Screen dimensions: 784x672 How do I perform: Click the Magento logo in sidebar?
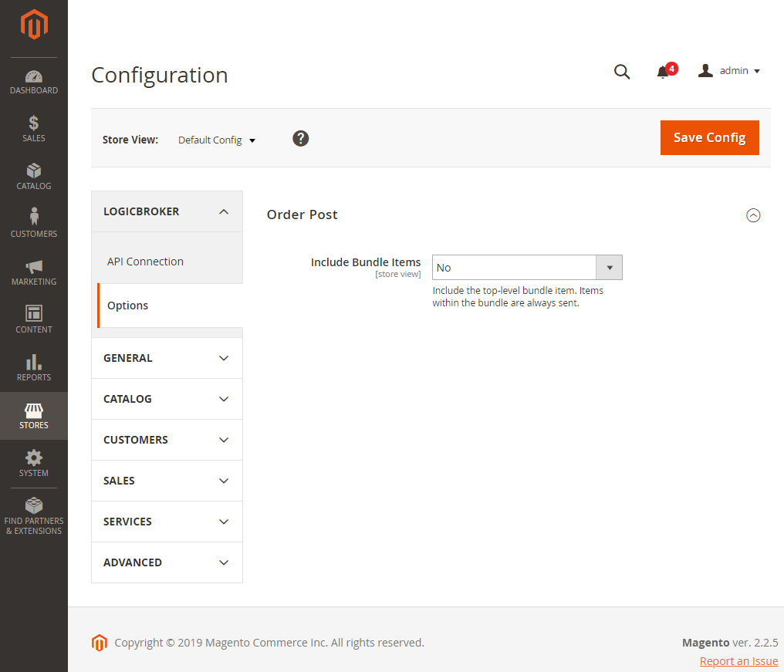pyautogui.click(x=34, y=25)
